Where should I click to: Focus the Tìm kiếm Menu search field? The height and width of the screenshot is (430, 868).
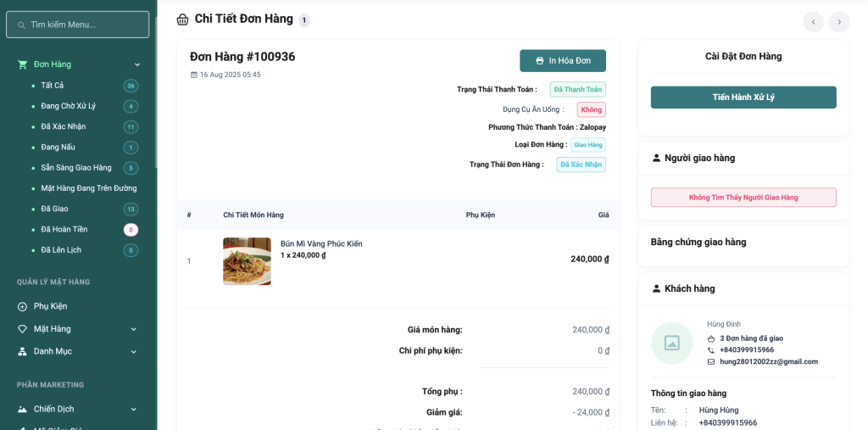(x=78, y=25)
